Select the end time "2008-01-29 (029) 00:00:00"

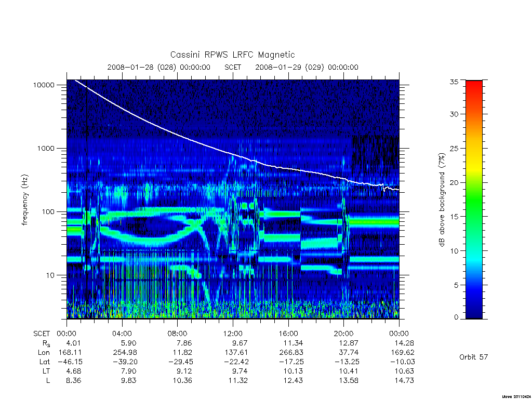307,67
